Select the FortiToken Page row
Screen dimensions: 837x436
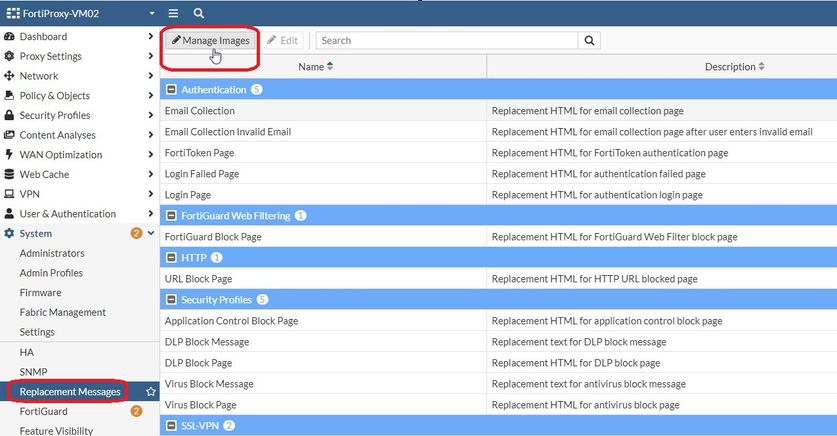[x=499, y=153]
